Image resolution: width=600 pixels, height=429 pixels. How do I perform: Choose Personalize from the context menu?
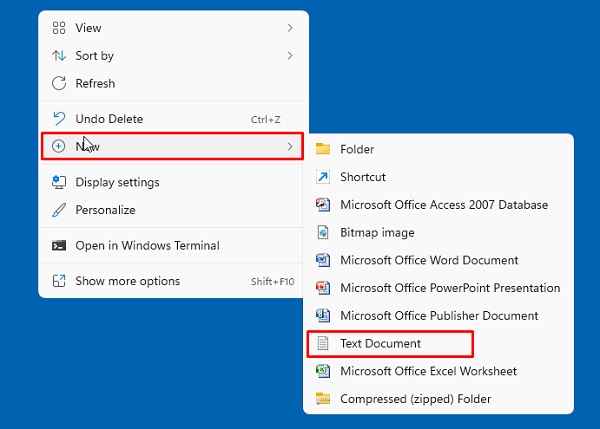click(173, 210)
